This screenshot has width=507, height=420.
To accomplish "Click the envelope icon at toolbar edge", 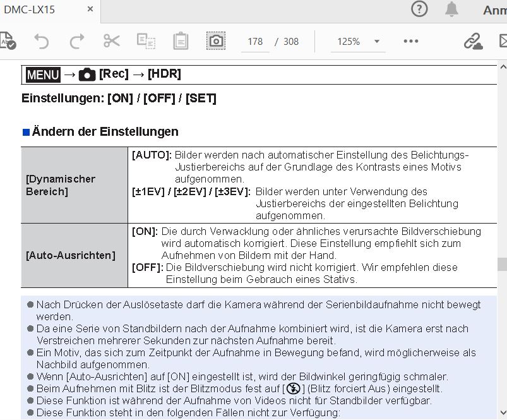I will pyautogui.click(x=503, y=41).
